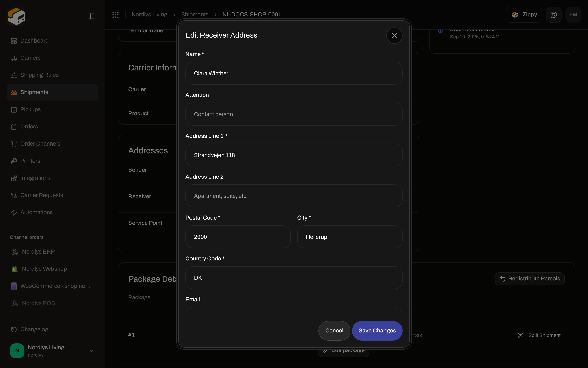
Task: Click the Order Channels cart icon
Action: click(x=14, y=144)
